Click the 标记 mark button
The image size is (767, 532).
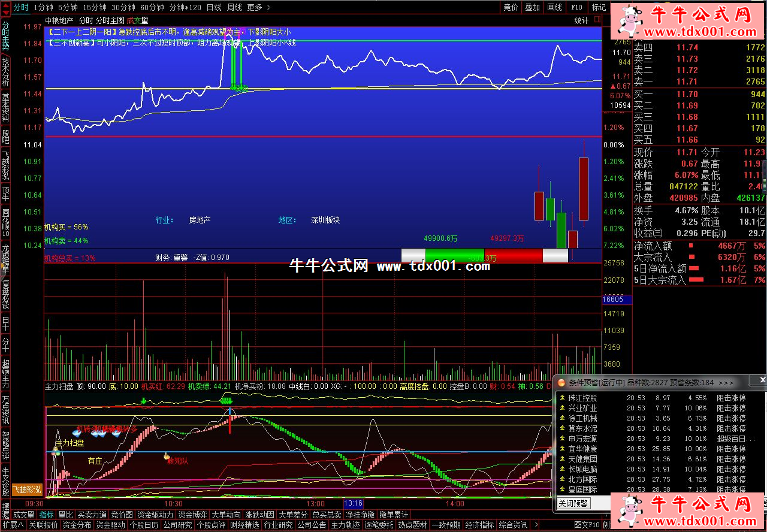[599, 7]
